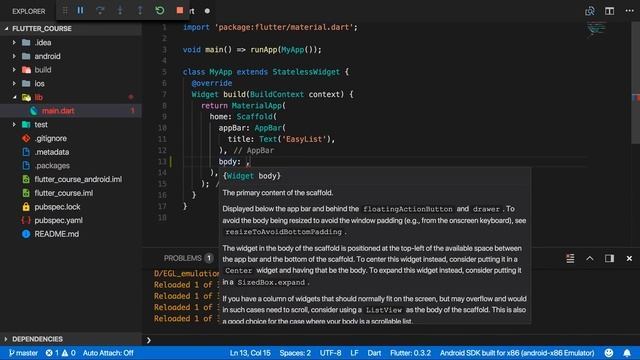Open the notifications bell
Screen dimensions: 640x360
(x=627, y=353)
